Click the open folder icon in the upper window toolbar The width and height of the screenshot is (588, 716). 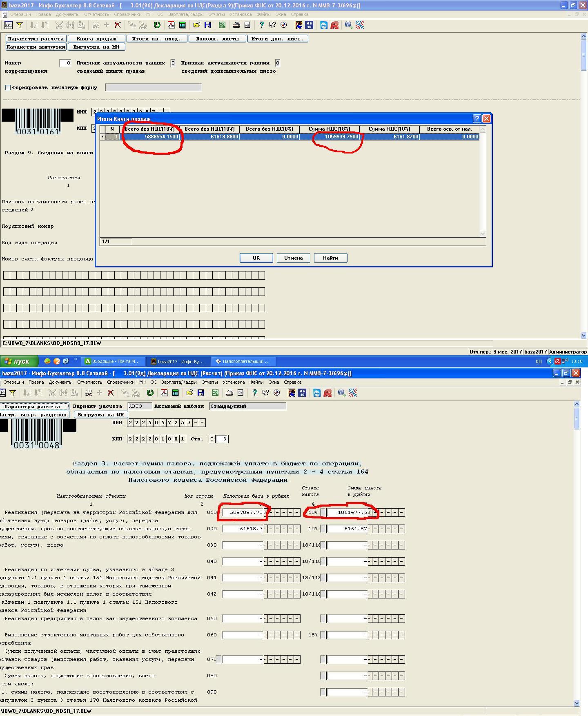[196, 25]
